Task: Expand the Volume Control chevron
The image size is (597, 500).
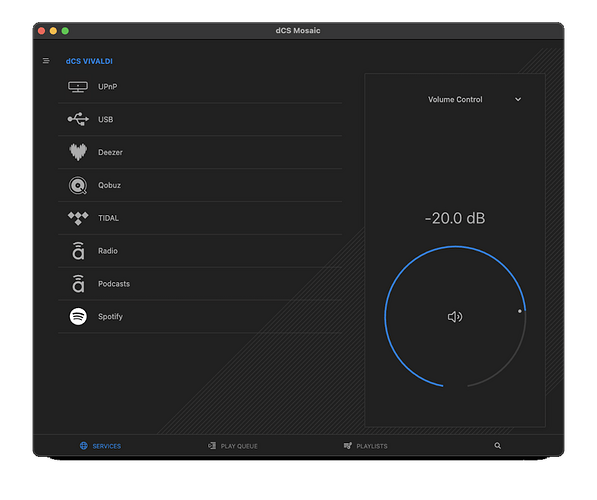Action: (518, 99)
